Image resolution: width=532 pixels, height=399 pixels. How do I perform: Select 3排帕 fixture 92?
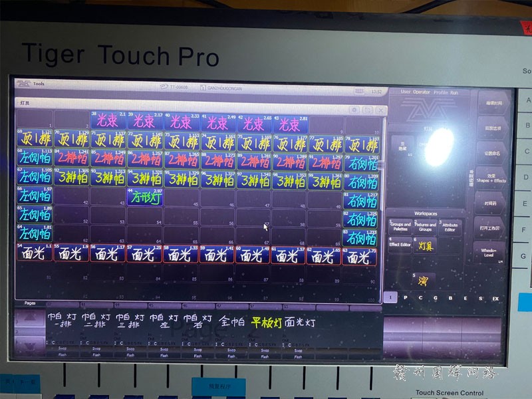coord(72,176)
